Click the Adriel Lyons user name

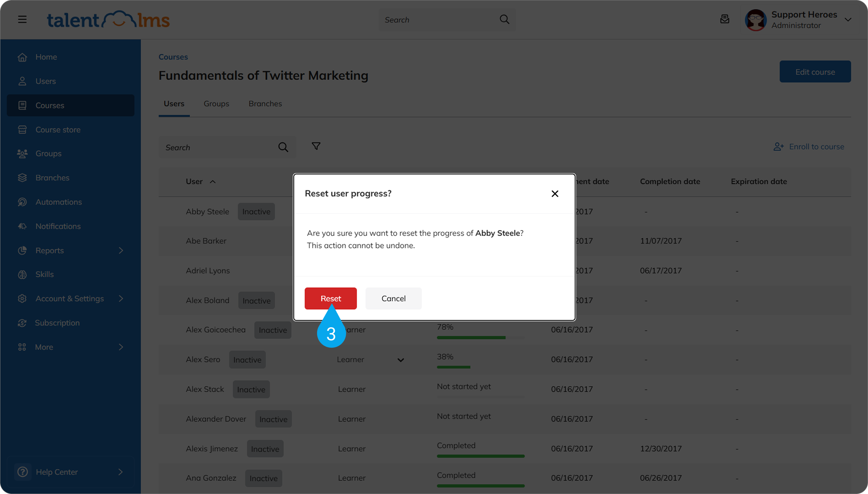coord(208,271)
